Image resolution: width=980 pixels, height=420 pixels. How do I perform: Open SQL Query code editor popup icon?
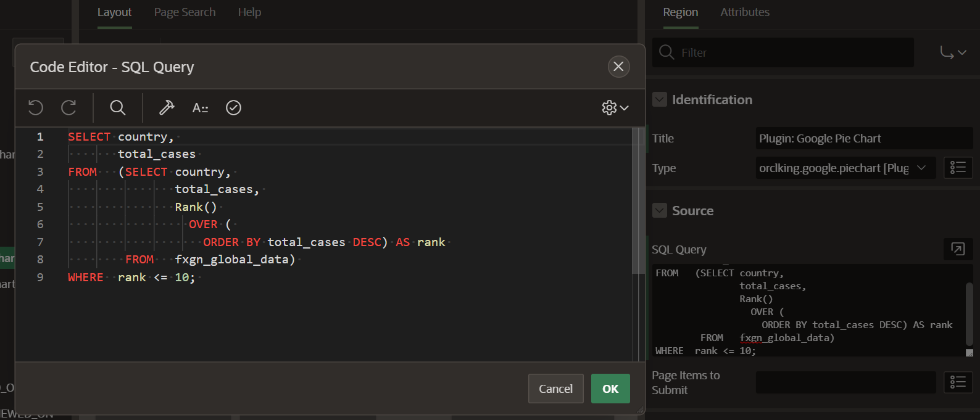point(958,249)
